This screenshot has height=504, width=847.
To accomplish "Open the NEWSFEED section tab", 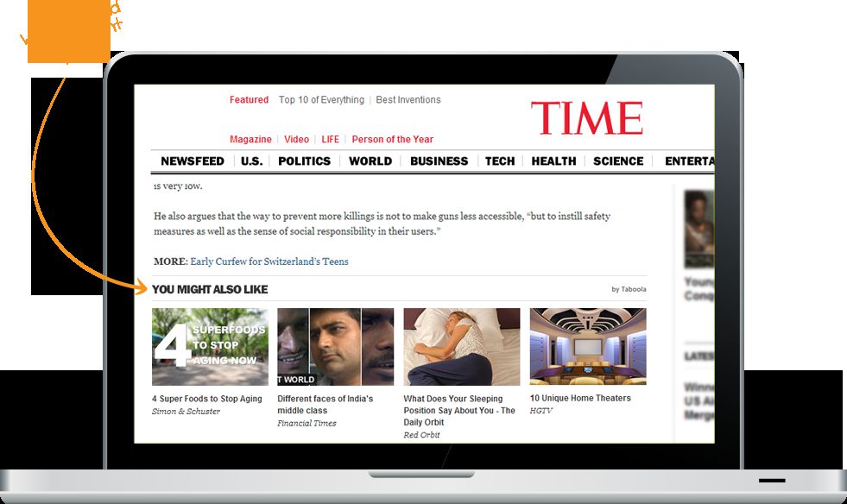I will click(193, 161).
